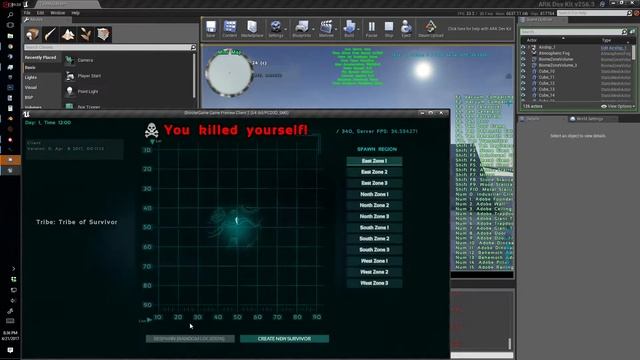640x360 pixels.
Task: Open the Help menu
Action: (x=75, y=13)
